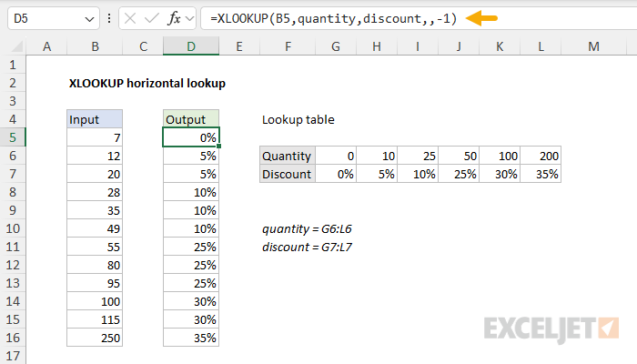Select input cell containing 12
The width and height of the screenshot is (637, 364).
pos(95,156)
